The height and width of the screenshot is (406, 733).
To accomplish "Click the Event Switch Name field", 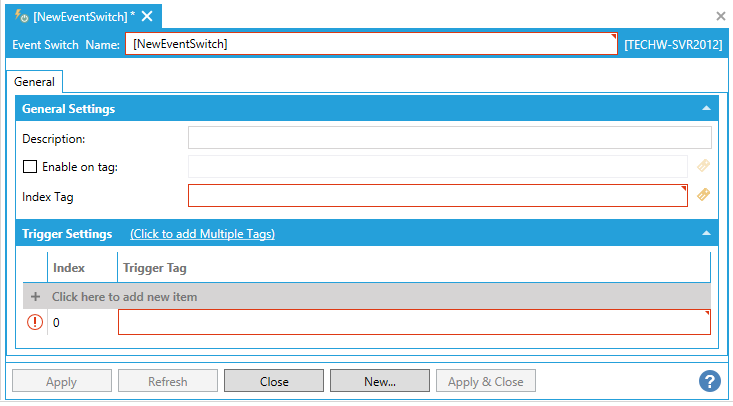I will coord(370,44).
